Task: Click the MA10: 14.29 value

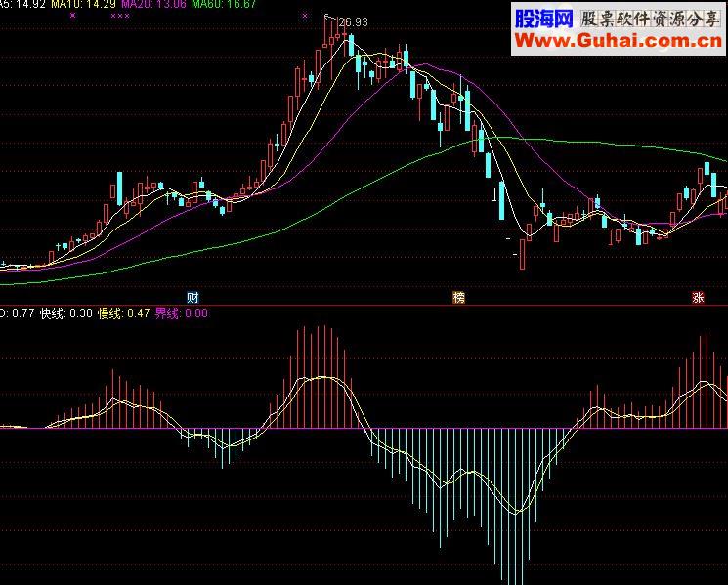Action: pos(84,4)
